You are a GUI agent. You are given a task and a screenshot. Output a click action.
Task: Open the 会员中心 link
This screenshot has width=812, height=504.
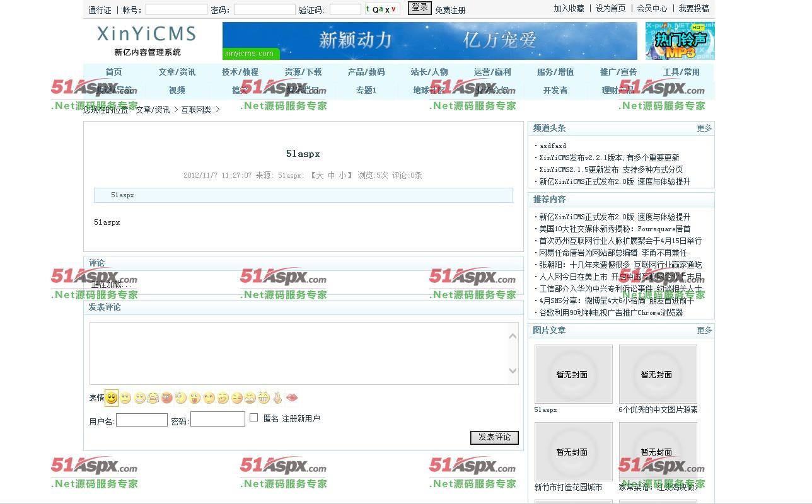[x=652, y=8]
